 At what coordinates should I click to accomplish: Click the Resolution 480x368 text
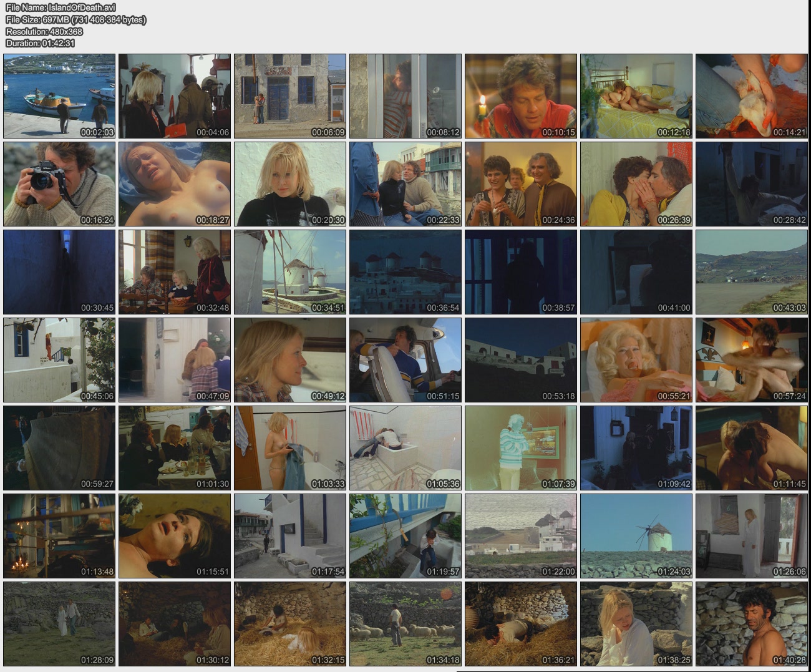44,31
